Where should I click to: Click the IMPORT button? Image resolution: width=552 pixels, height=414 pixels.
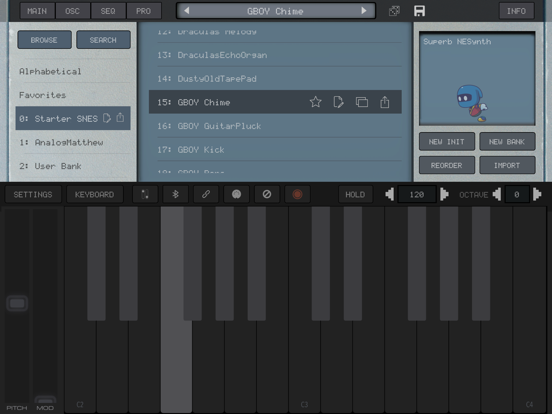coord(507,165)
